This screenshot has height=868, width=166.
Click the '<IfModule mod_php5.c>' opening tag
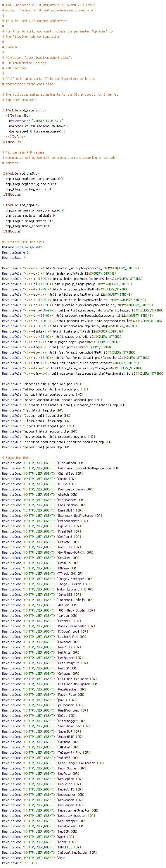(x=20, y=173)
